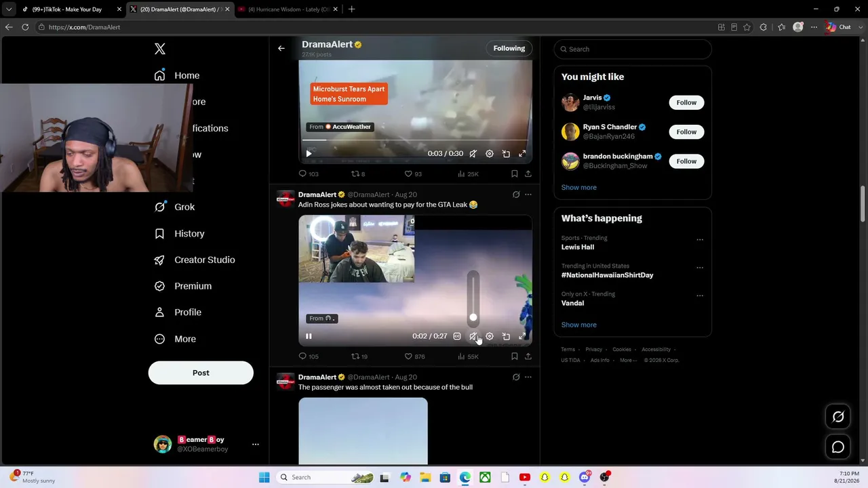Follow Ryan S Chandler
This screenshot has height=488, width=868.
tap(686, 131)
